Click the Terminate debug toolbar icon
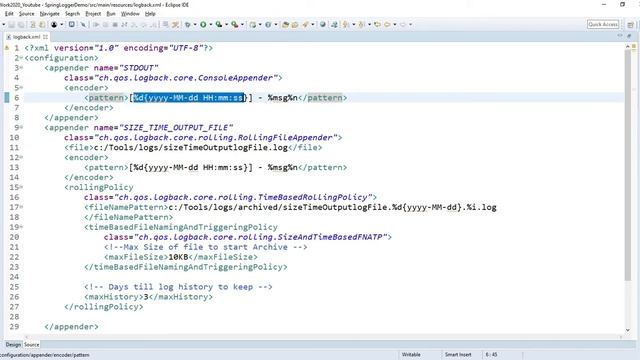The height and width of the screenshot is (360, 640). click(115, 24)
